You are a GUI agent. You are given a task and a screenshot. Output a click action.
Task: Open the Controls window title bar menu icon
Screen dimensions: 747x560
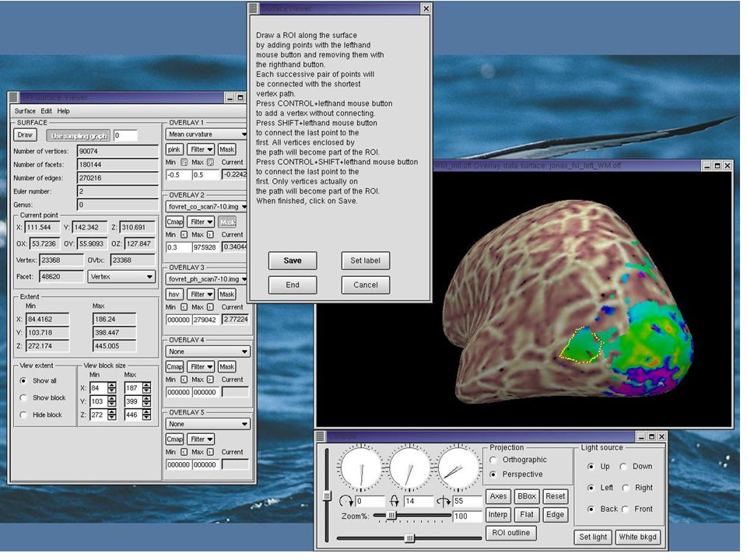[321, 436]
